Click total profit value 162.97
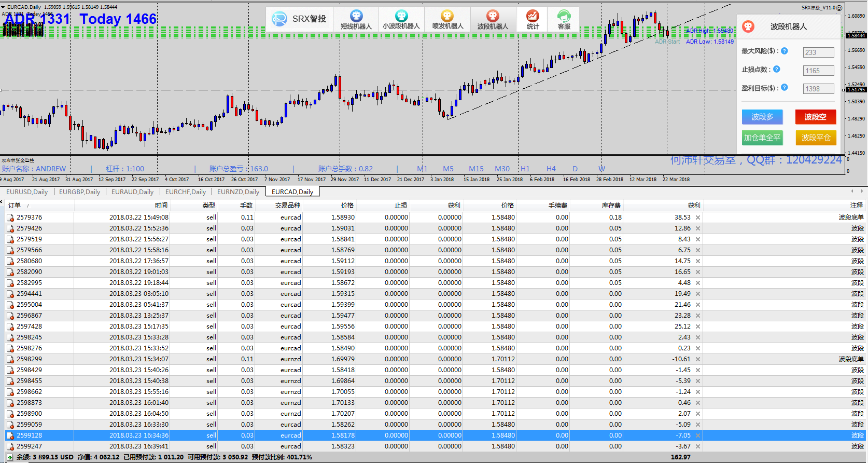Viewport: 868px width, 463px height. [681, 457]
